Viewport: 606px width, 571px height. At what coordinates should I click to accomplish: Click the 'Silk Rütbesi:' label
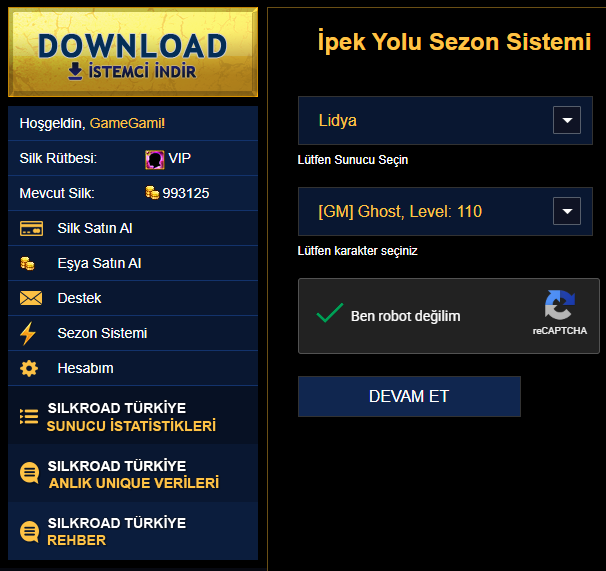(58, 158)
